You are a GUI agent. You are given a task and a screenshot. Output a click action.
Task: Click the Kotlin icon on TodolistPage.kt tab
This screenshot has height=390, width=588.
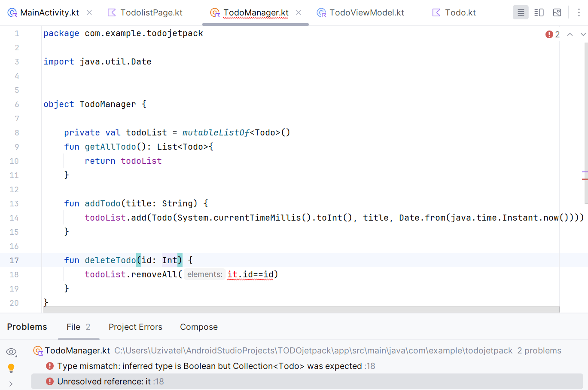(113, 12)
